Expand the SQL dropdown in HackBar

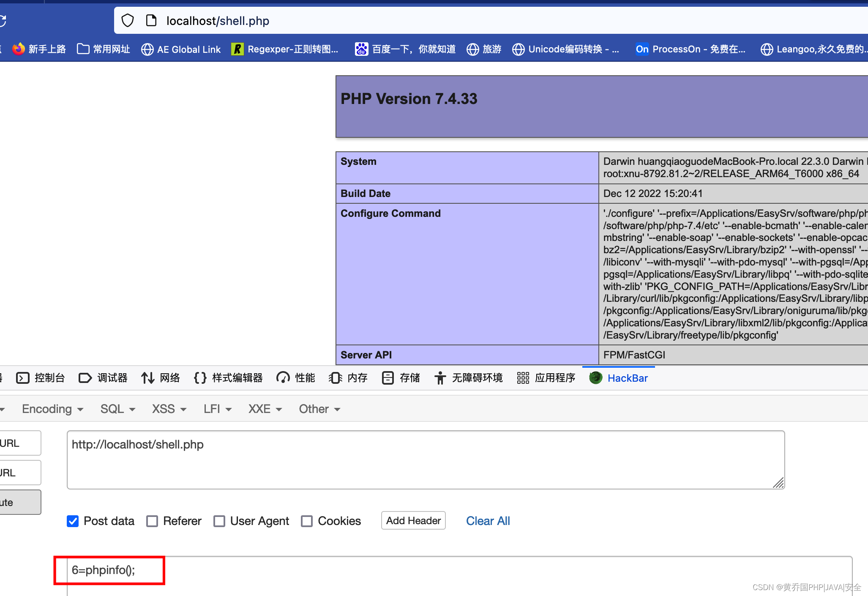[x=118, y=409]
